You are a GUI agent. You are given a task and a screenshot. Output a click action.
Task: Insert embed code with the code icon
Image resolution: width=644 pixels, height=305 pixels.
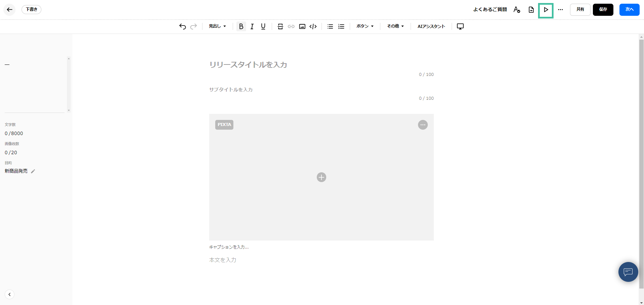click(313, 27)
